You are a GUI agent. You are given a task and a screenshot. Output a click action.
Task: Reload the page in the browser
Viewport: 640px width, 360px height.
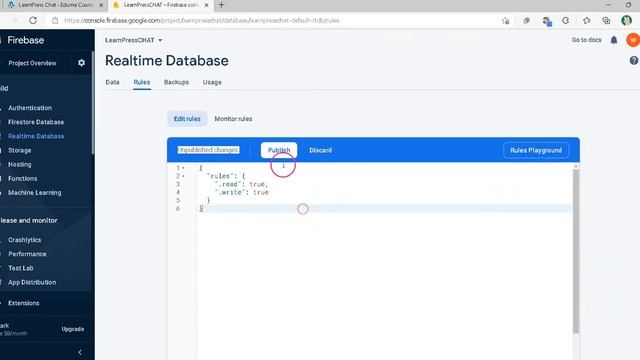(x=33, y=20)
